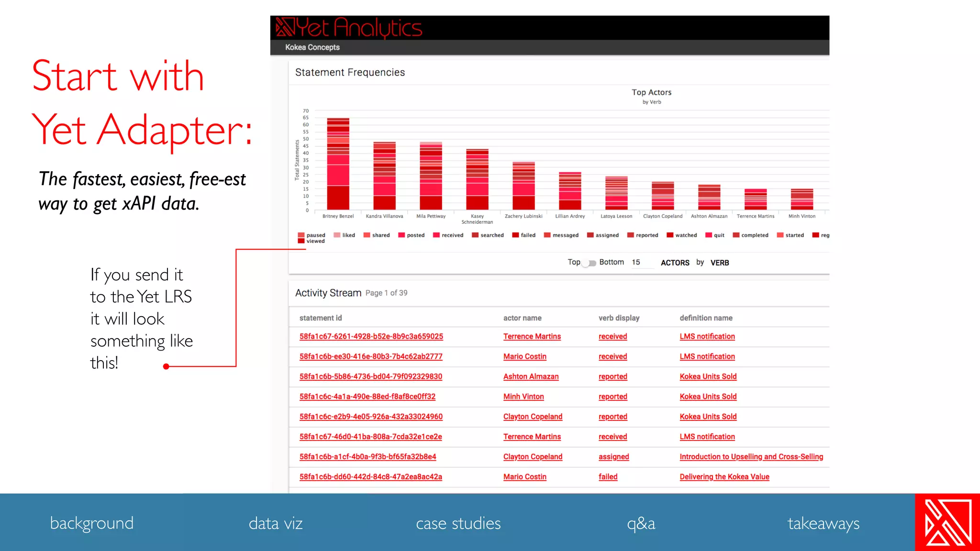Go to the background section tab
The image size is (980, 551).
tap(92, 523)
